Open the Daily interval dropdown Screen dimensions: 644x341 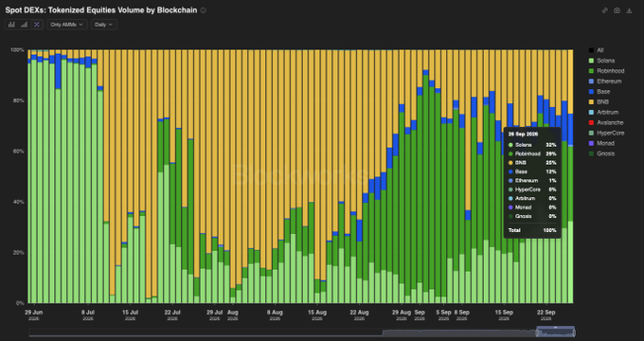pos(104,25)
